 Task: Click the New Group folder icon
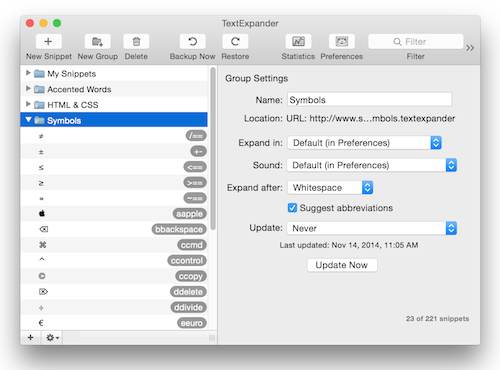pos(97,42)
